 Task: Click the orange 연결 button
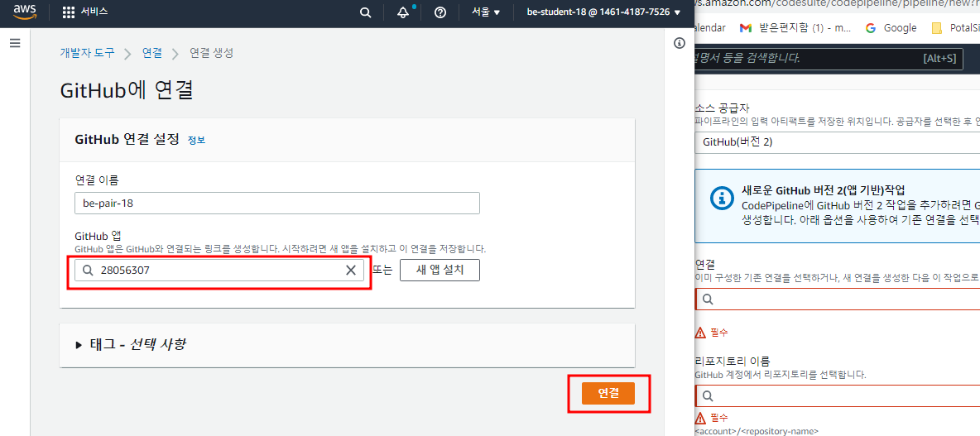tap(608, 393)
